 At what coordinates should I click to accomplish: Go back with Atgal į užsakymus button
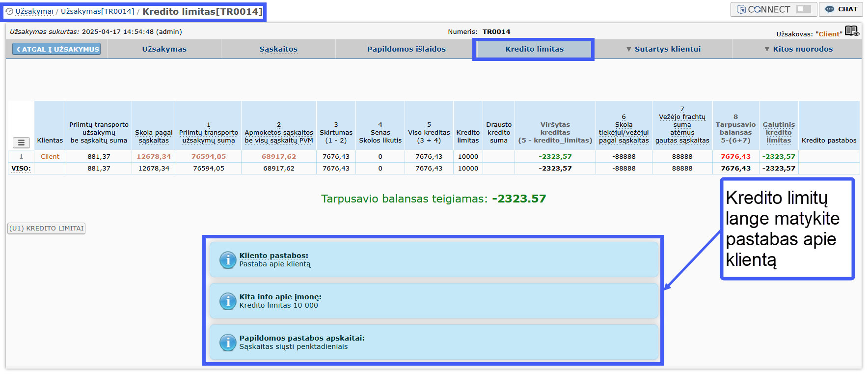[56, 49]
